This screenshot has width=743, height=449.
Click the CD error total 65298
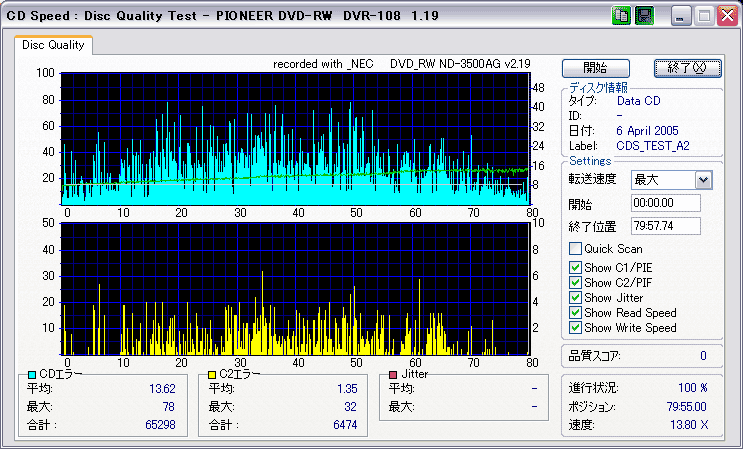click(160, 424)
